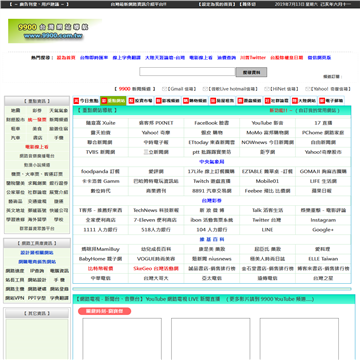Click the envelope icon beside Gmail 信箱
360x360 pixels.
coord(164,89)
